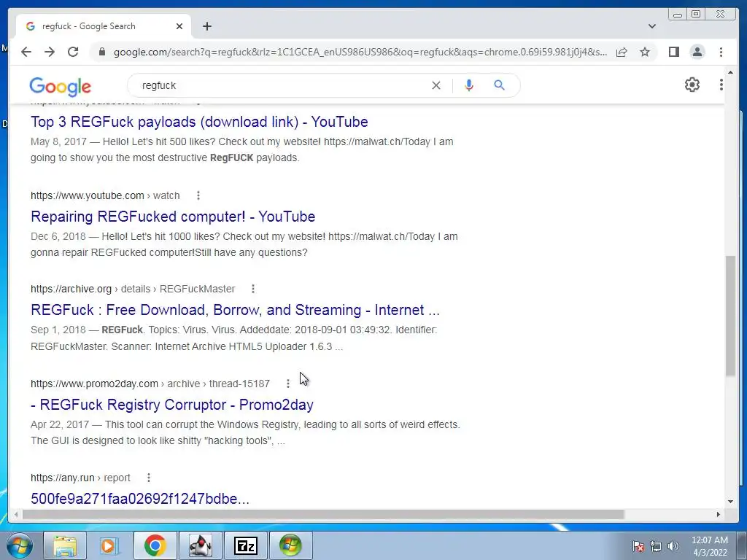Launch Windows Media Player from taskbar
747x560 pixels.
point(109,545)
